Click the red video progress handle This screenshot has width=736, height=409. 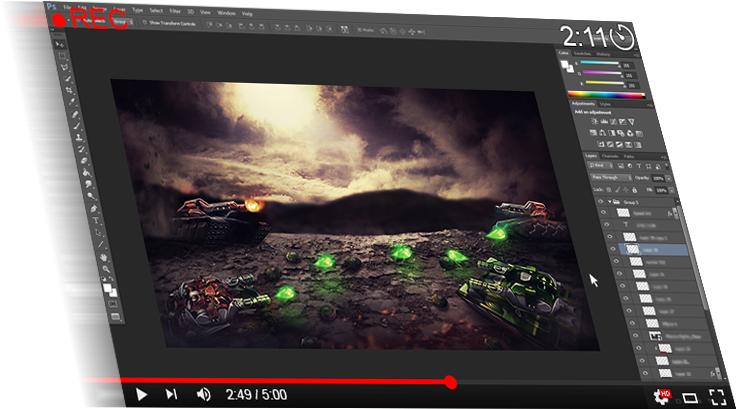pyautogui.click(x=451, y=382)
